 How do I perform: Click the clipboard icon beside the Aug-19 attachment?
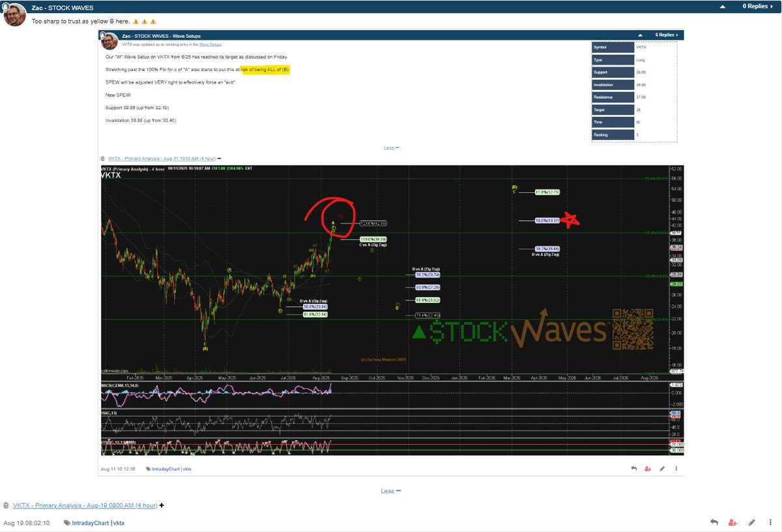(x=7, y=505)
